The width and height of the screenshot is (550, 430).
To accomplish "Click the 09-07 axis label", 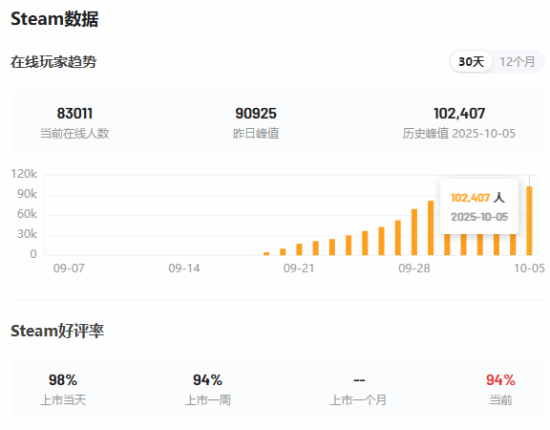I will 69,268.
